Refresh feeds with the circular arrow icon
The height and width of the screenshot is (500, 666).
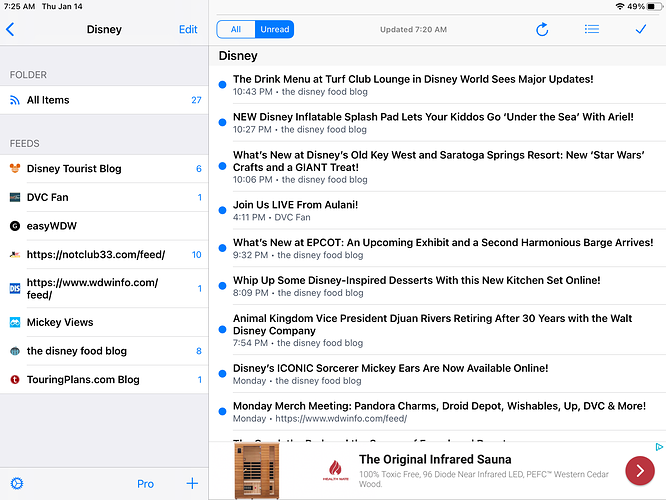pos(542,29)
